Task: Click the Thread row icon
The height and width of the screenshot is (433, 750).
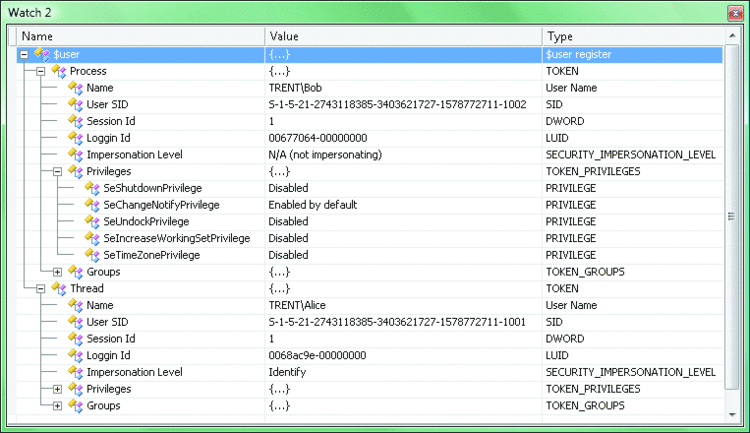Action: (59, 289)
